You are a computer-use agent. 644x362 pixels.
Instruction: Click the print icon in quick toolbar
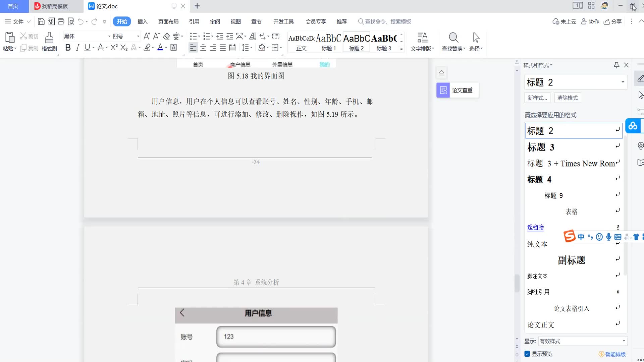coord(61,22)
